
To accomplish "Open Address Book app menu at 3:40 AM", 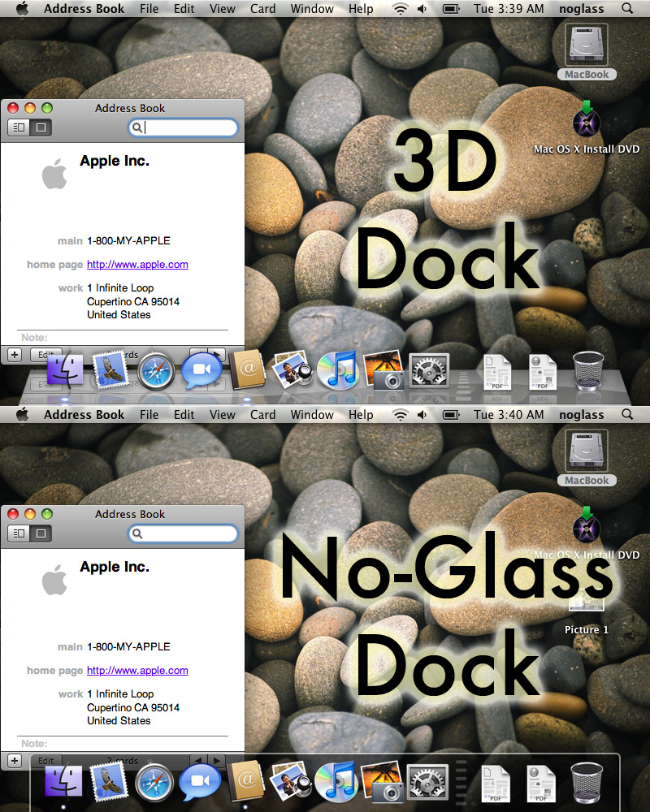I will point(84,415).
